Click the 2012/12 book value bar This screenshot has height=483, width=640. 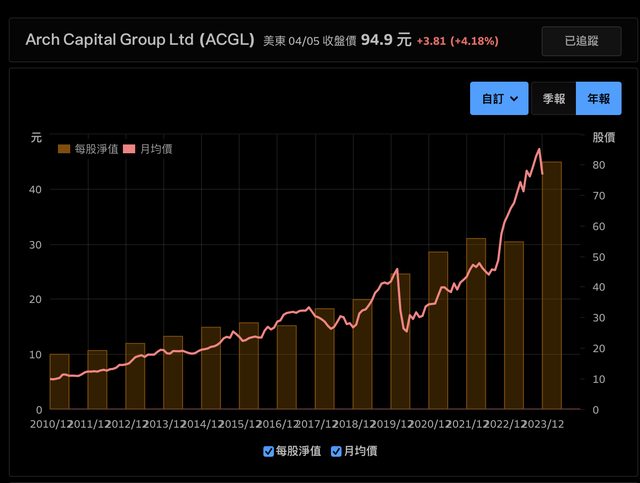point(135,376)
